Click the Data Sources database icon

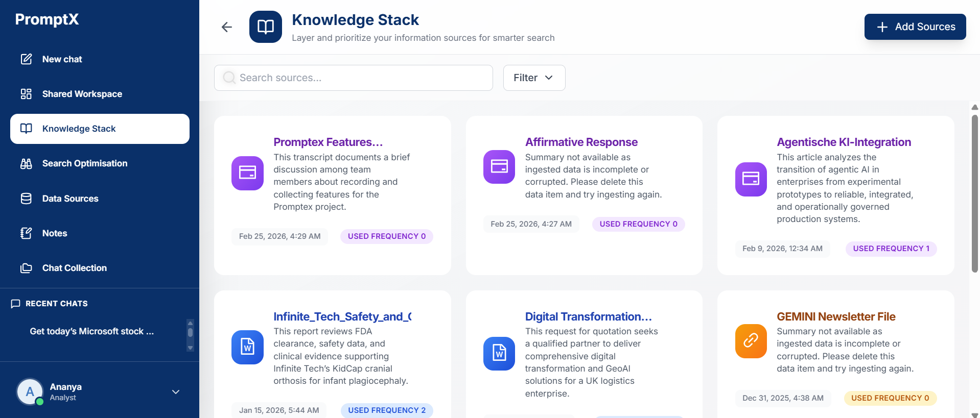pyautogui.click(x=26, y=199)
